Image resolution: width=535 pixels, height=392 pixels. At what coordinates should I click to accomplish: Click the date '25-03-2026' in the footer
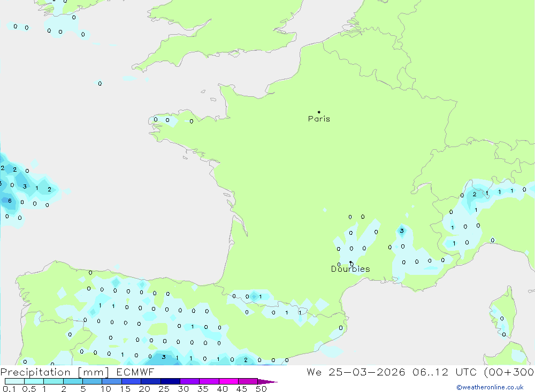point(367,372)
